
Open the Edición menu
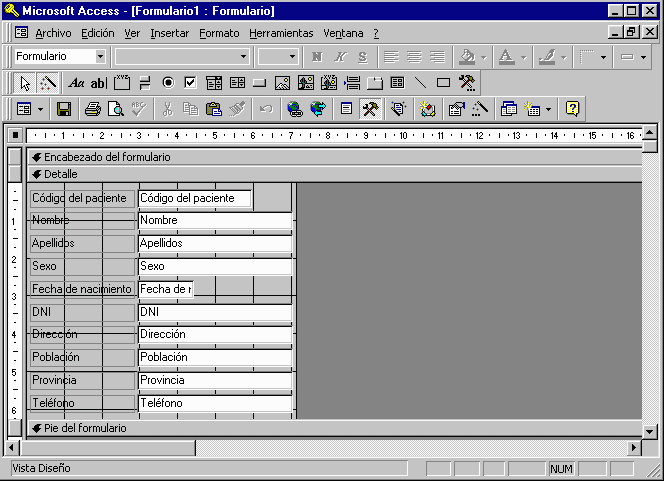[98, 33]
